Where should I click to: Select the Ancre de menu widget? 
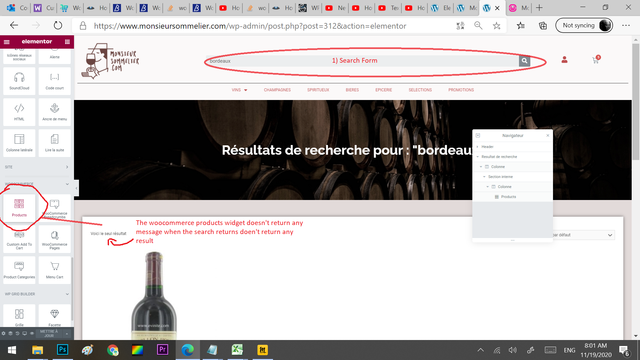55,112
